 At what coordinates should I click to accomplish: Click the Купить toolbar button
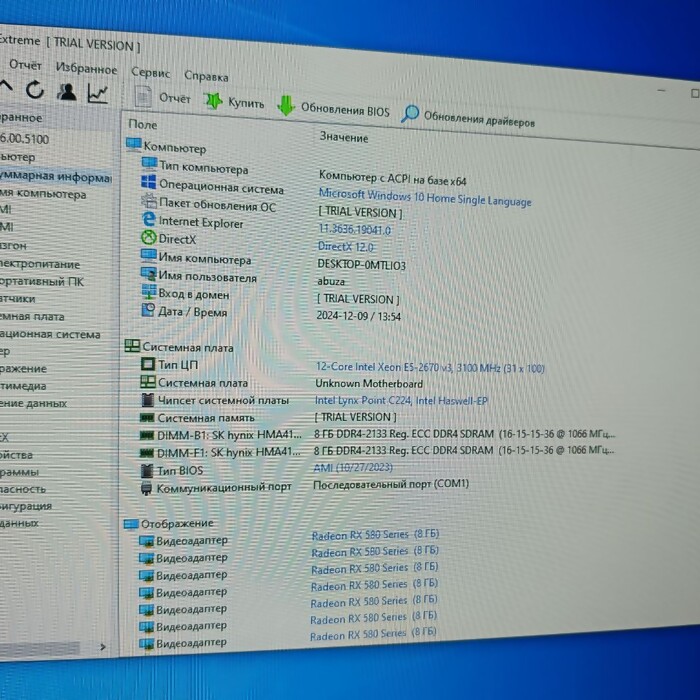click(x=234, y=102)
